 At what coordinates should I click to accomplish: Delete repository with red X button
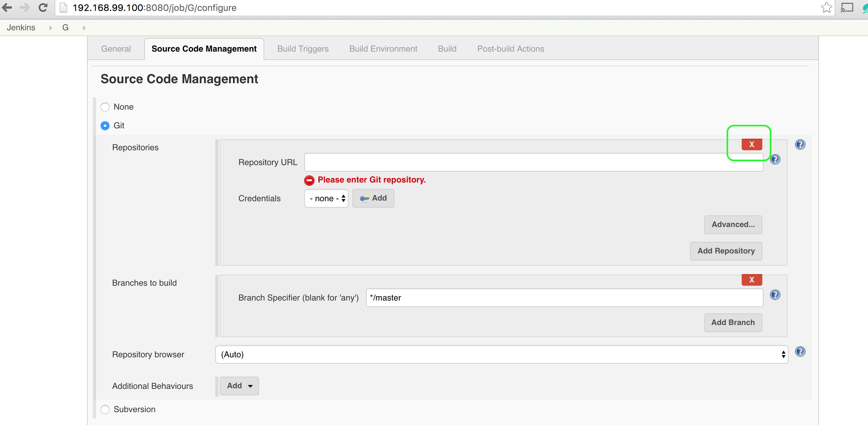point(751,144)
